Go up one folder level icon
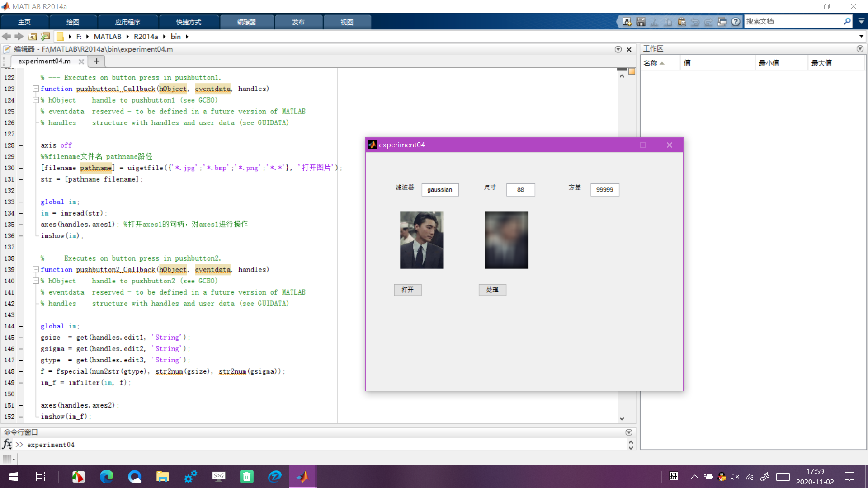Screen dimensions: 868x488 click(x=32, y=37)
